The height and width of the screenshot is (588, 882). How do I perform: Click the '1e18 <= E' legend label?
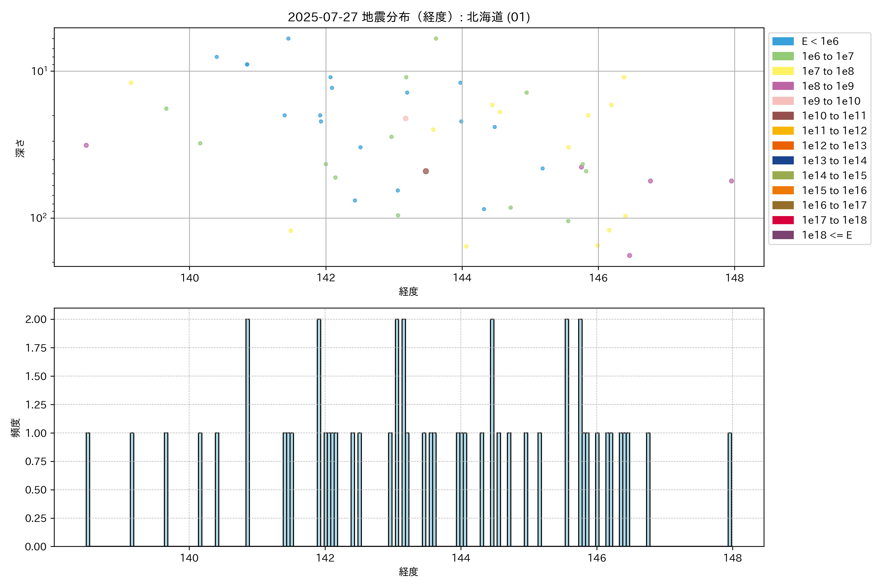pos(827,235)
